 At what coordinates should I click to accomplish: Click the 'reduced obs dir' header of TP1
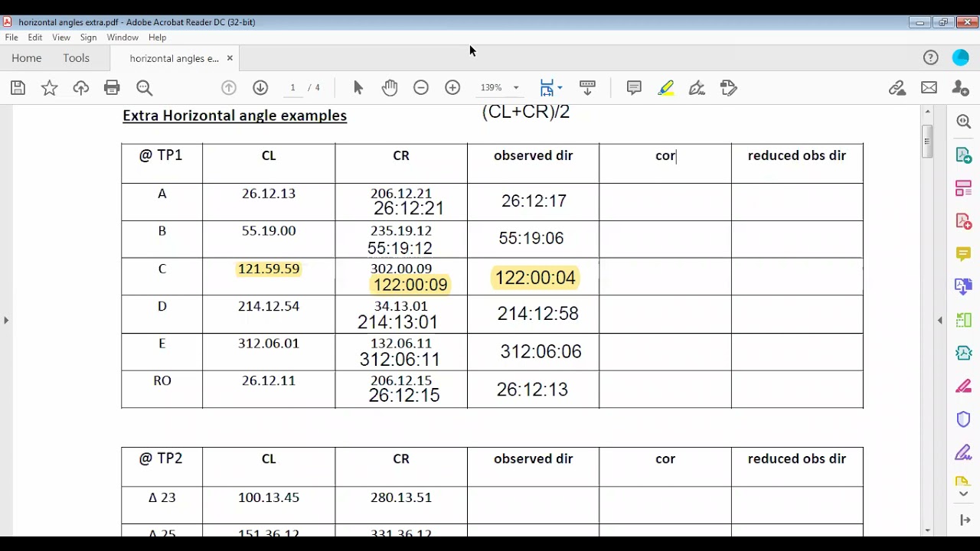[797, 155]
